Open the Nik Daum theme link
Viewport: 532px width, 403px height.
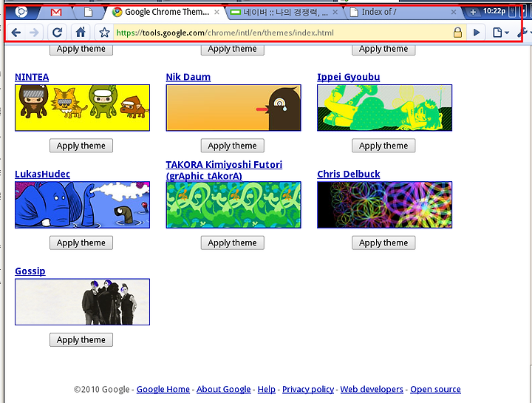[188, 77]
